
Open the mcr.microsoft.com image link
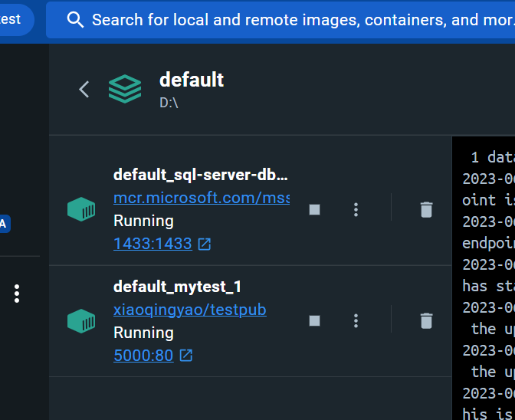(x=202, y=199)
